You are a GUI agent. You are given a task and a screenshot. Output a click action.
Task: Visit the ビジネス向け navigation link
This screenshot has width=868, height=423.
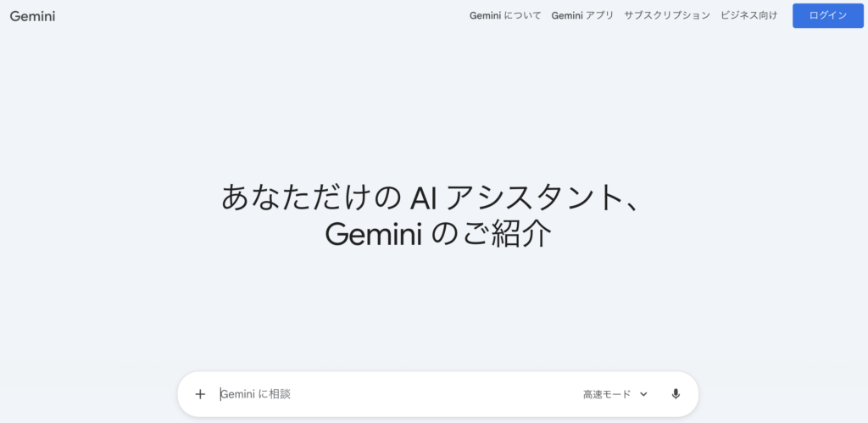749,15
